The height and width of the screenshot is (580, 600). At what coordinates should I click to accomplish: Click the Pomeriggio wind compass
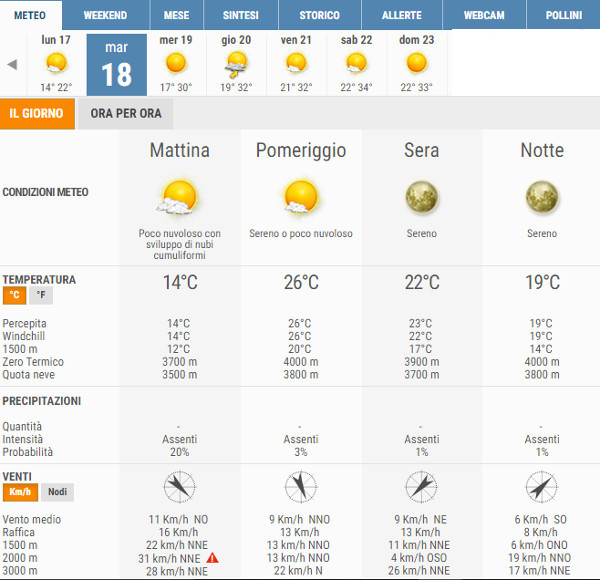coord(301,487)
